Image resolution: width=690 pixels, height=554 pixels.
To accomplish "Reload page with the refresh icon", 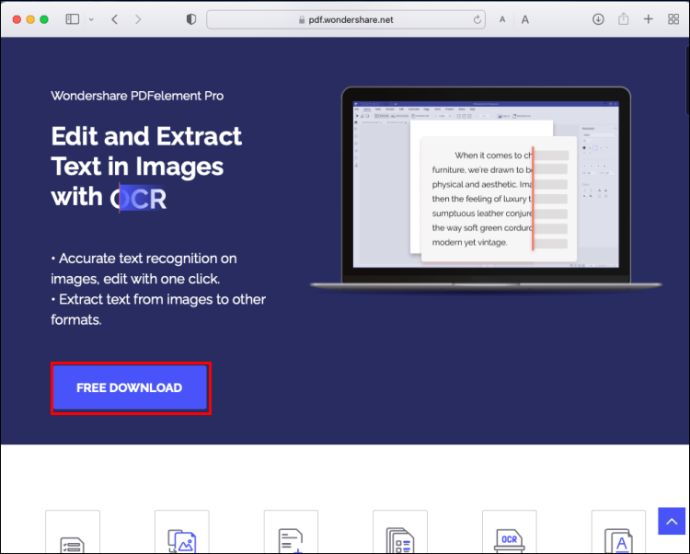I will click(477, 20).
